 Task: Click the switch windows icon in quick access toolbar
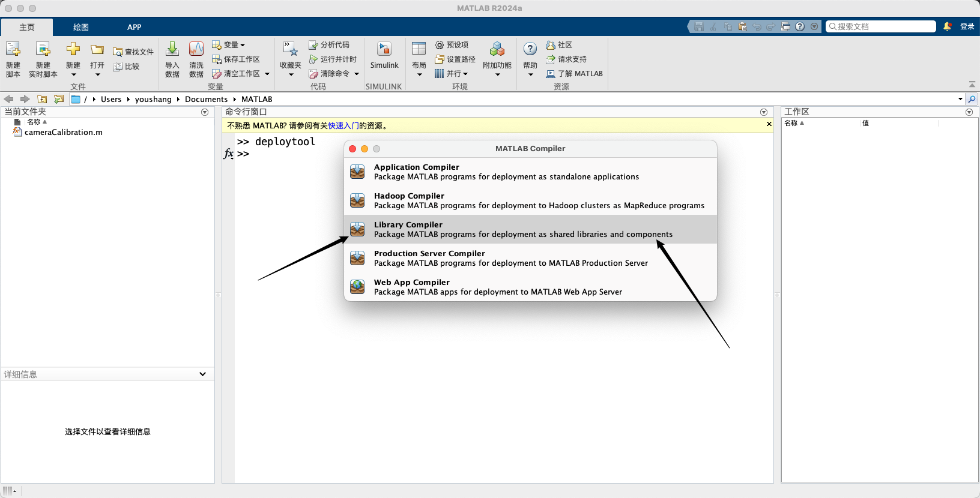coord(785,26)
